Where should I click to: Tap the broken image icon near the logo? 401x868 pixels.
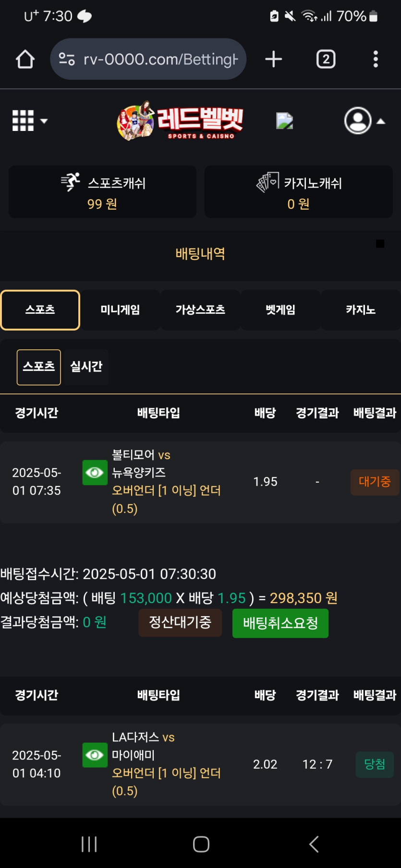(x=285, y=121)
